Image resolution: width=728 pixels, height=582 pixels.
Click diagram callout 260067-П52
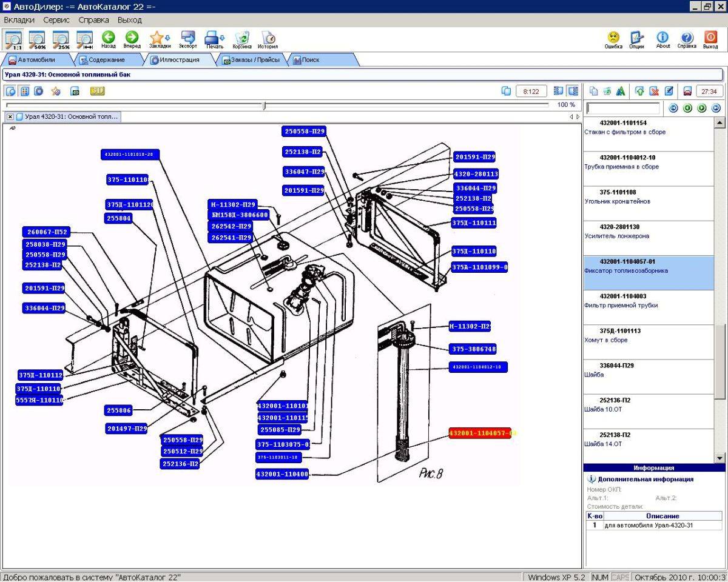click(x=46, y=232)
